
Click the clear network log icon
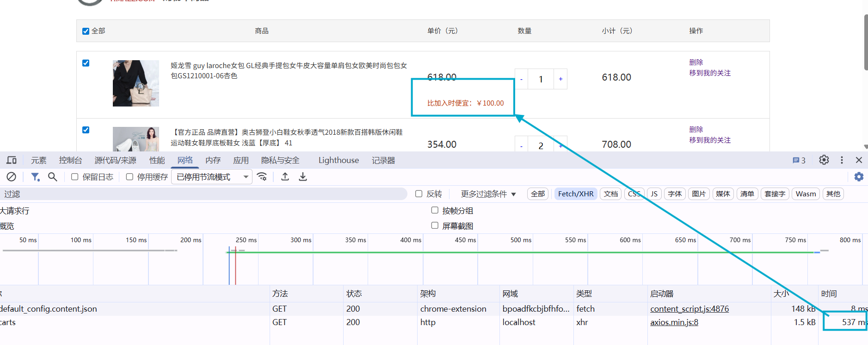[12, 177]
